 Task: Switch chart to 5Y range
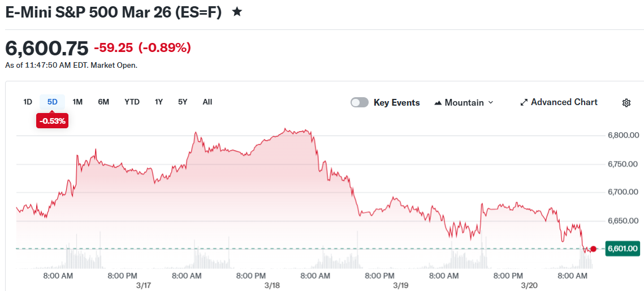coord(183,102)
